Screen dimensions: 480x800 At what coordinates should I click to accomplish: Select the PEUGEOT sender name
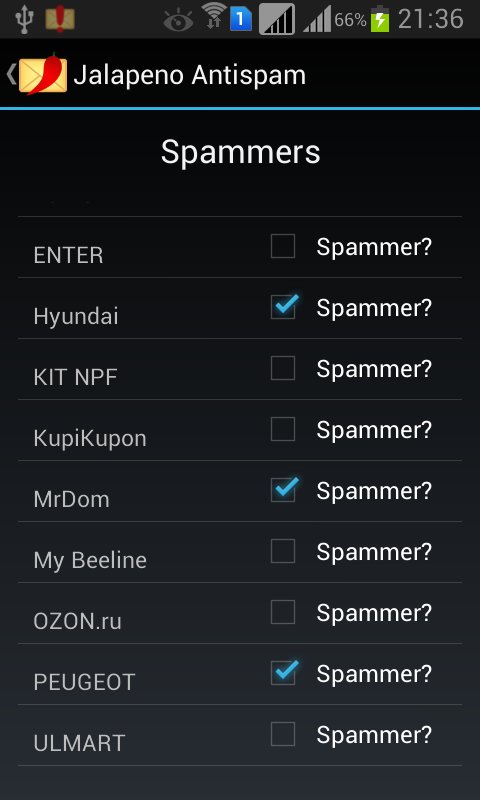point(84,682)
